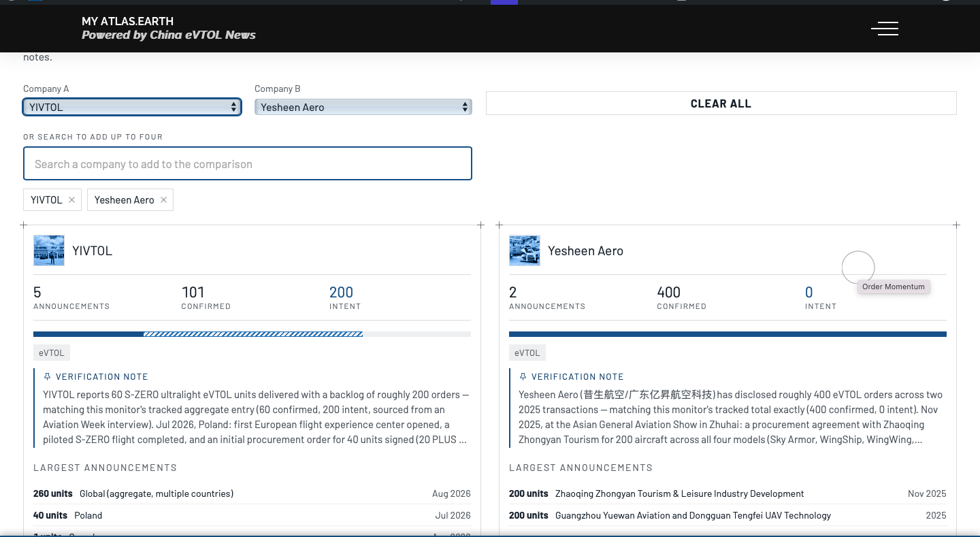Image resolution: width=980 pixels, height=537 pixels.
Task: Click the YIVTOL company logo thumbnail
Action: point(49,250)
